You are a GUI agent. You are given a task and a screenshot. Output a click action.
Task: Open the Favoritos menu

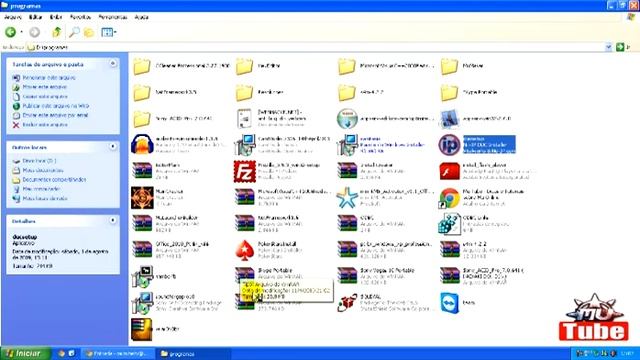tap(80, 17)
